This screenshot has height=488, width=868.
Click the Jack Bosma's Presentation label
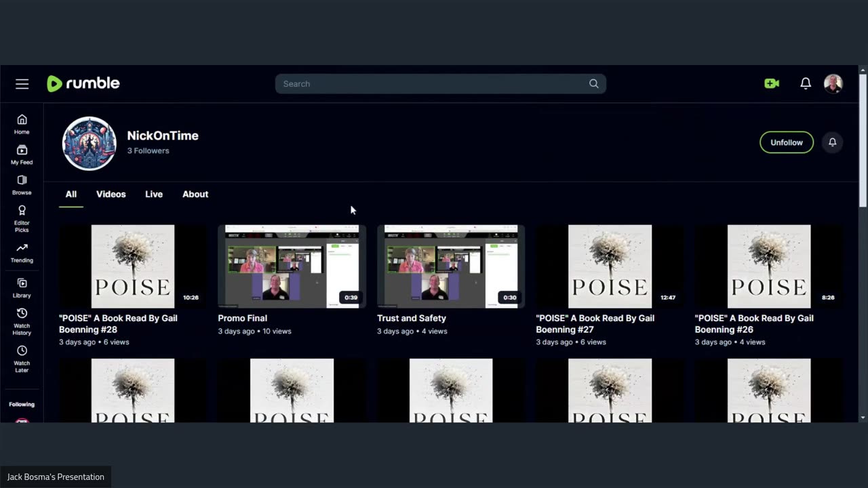(56, 477)
